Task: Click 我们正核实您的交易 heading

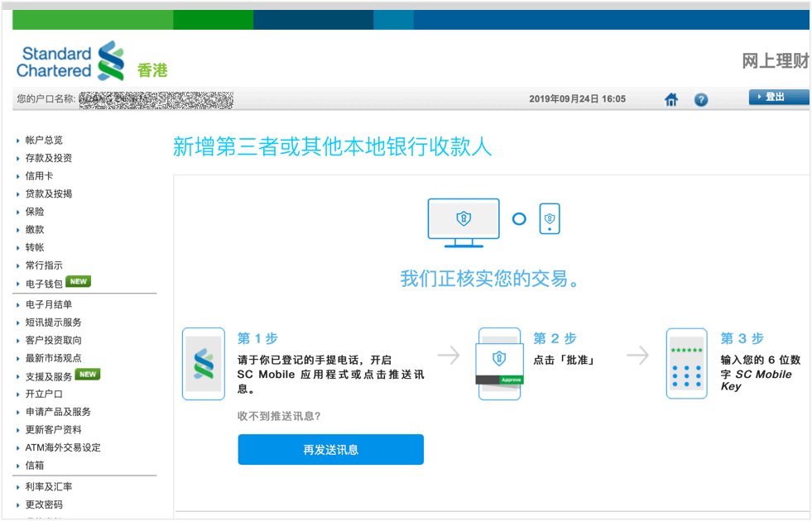Action: (x=490, y=279)
